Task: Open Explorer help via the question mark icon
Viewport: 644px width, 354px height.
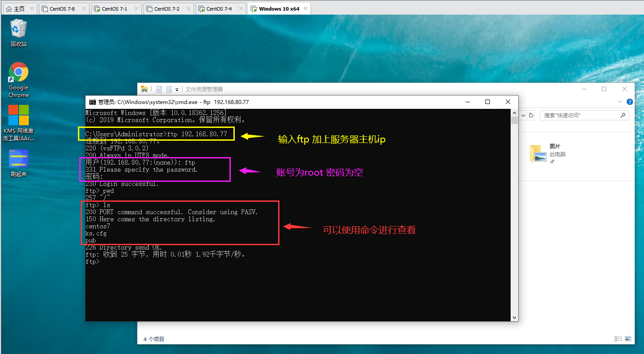Action: tap(629, 102)
